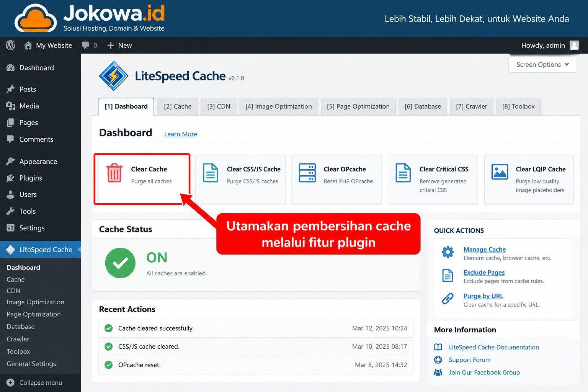Click the Tools wrench icon
This screenshot has width=588, height=392.
pyautogui.click(x=11, y=211)
